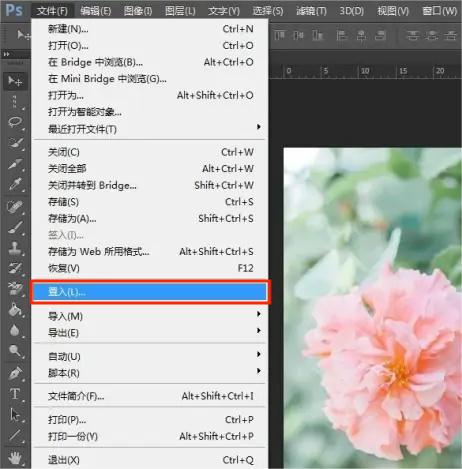Choose 关闭全部 menu entry
The image size is (462, 469).
coord(150,169)
